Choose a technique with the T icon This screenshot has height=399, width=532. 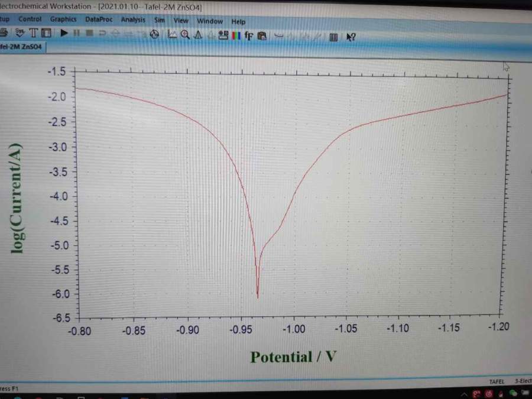(33, 33)
